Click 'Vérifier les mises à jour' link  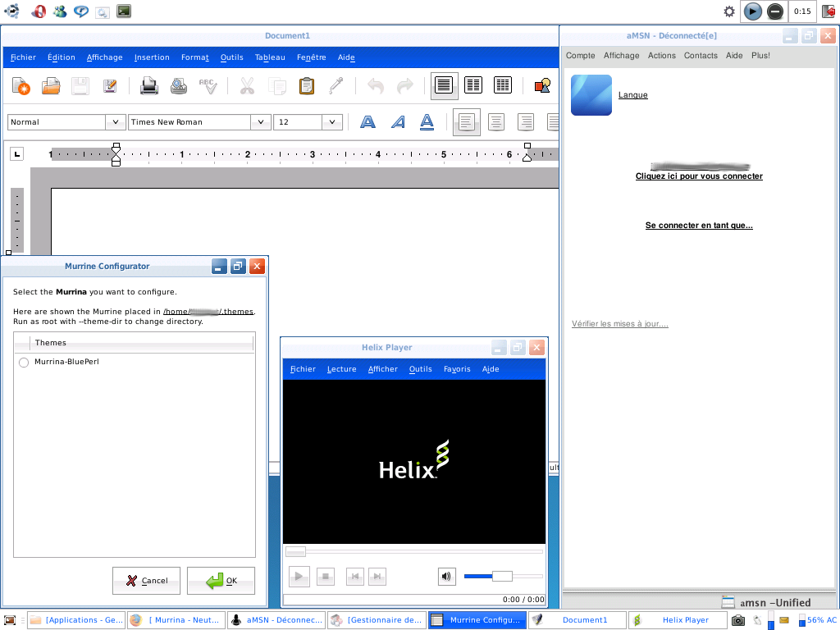click(620, 323)
